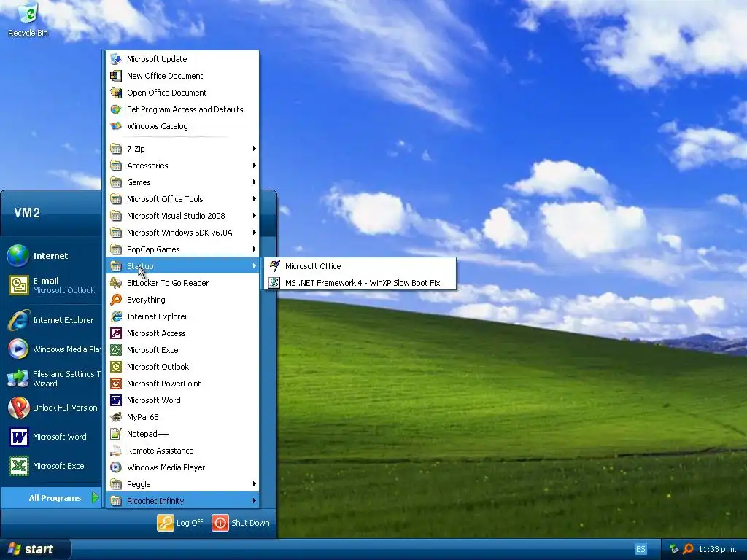The height and width of the screenshot is (560, 747).
Task: Click the Microsoft Word icon in All Programs list
Action: (x=116, y=400)
